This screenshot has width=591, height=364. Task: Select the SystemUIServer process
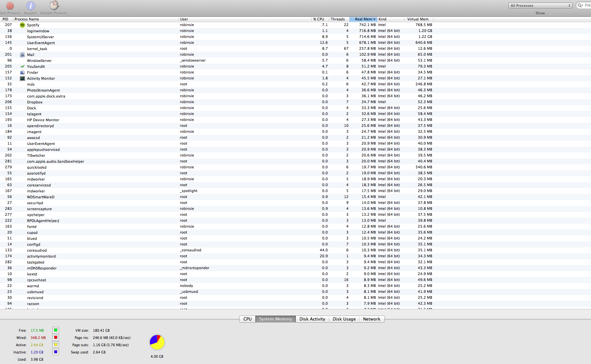41,37
